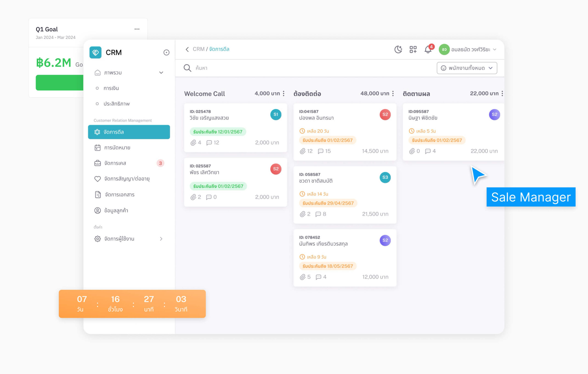The image size is (588, 374).
Task: Collapse sidebar using the circle target icon
Action: tap(166, 53)
